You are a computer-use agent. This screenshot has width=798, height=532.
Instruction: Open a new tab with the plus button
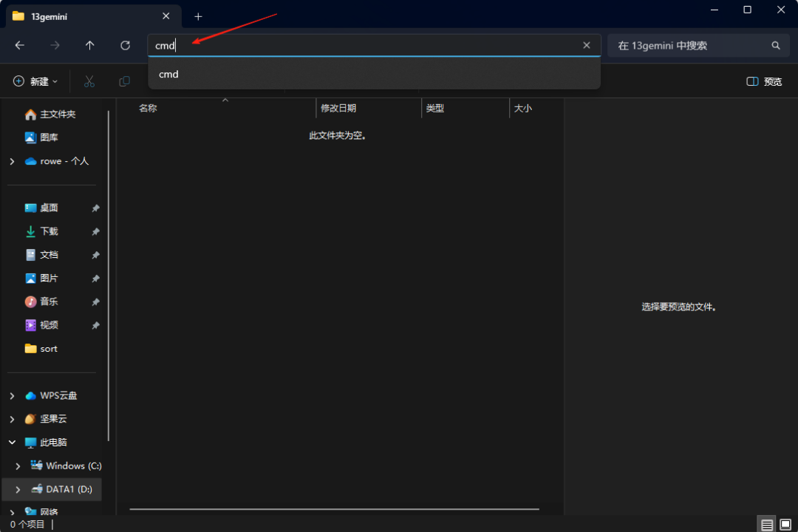click(x=198, y=16)
